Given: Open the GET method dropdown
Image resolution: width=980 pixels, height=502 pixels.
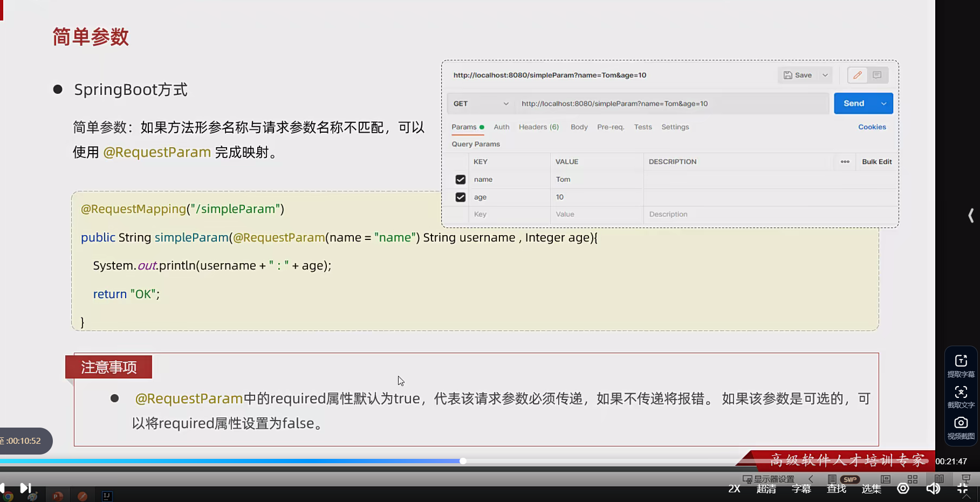Looking at the screenshot, I should [481, 104].
